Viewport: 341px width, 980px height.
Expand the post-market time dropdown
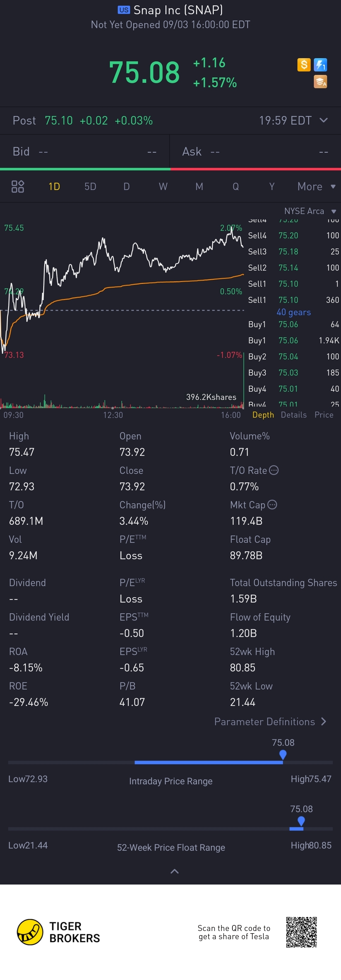(x=324, y=120)
